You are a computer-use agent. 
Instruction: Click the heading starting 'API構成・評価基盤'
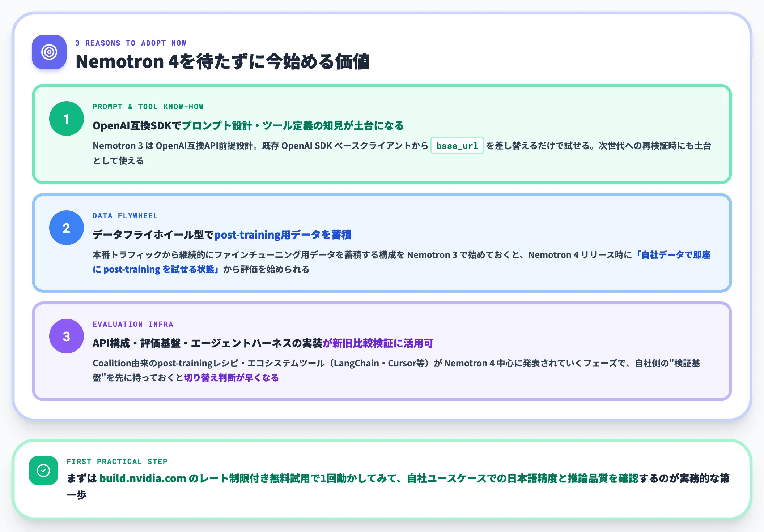pos(263,343)
